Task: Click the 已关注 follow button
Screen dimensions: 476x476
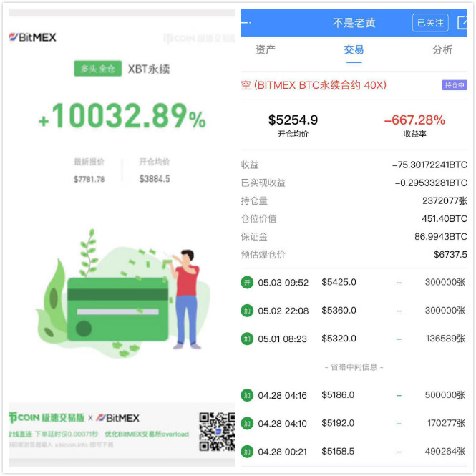Action: (x=430, y=23)
